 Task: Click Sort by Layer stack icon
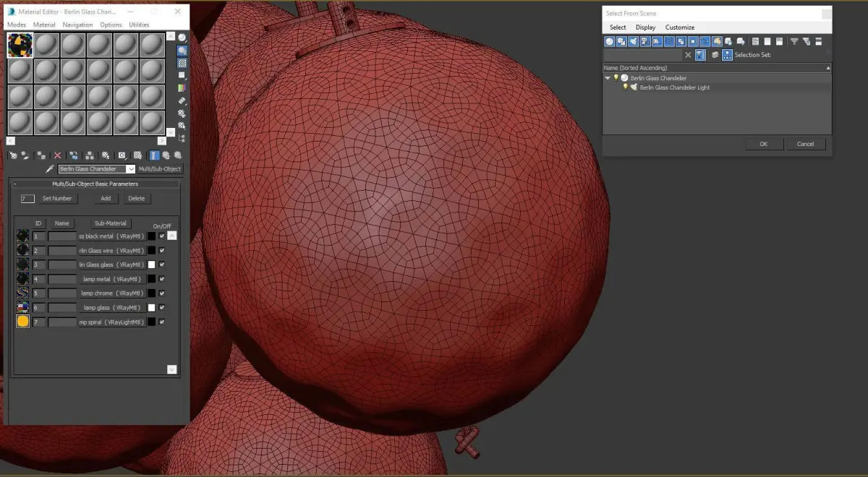(715, 55)
